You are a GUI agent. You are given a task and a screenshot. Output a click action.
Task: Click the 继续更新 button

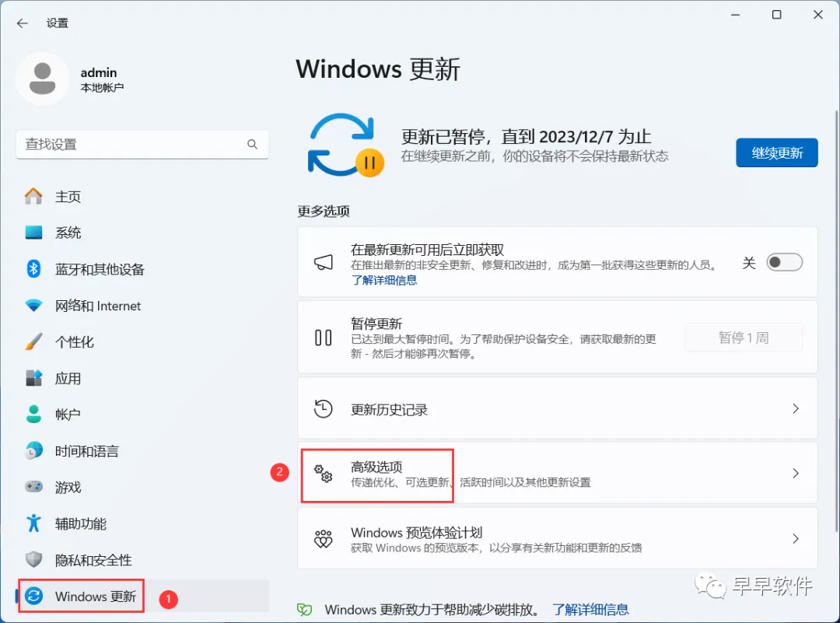(777, 153)
